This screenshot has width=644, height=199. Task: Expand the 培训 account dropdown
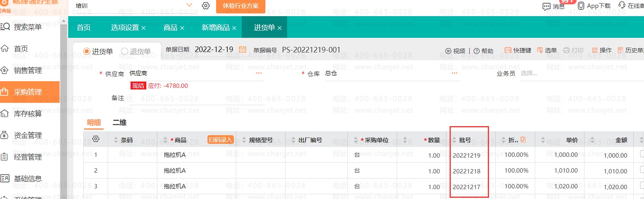(189, 5)
